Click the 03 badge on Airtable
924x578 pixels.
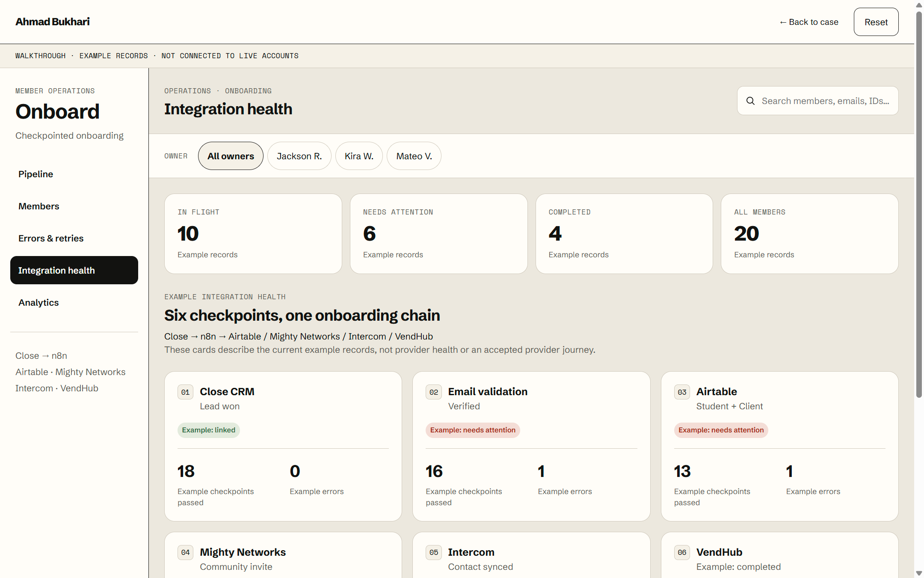(682, 392)
